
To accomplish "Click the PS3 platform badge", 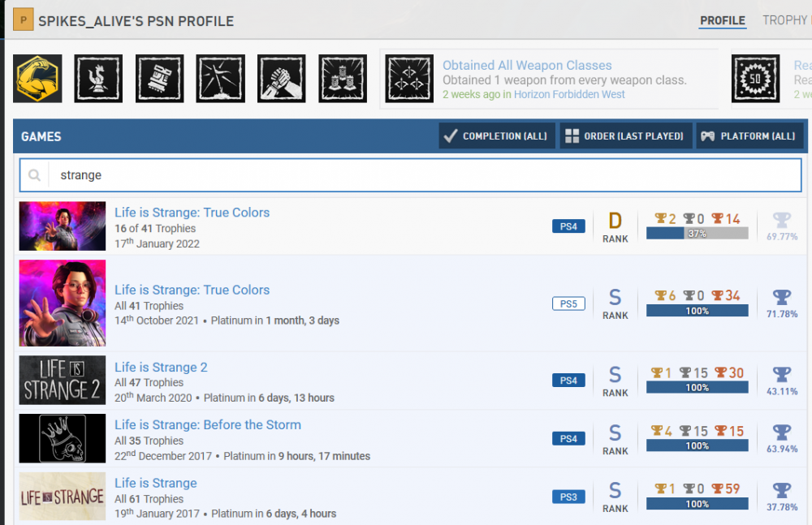I will [x=568, y=497].
